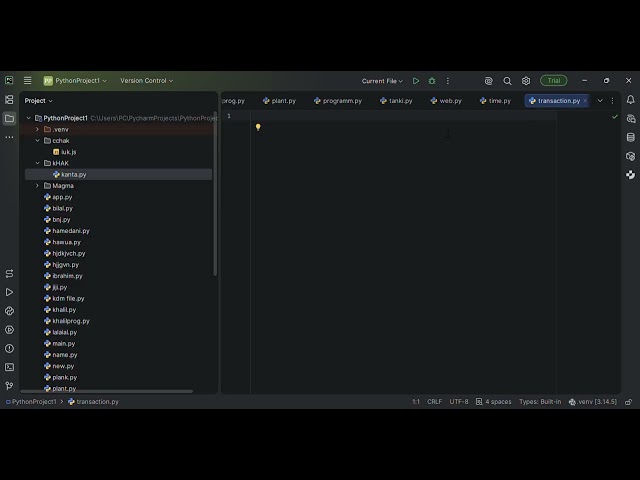Click the green inspection checkmark
The height and width of the screenshot is (480, 640).
click(x=615, y=117)
